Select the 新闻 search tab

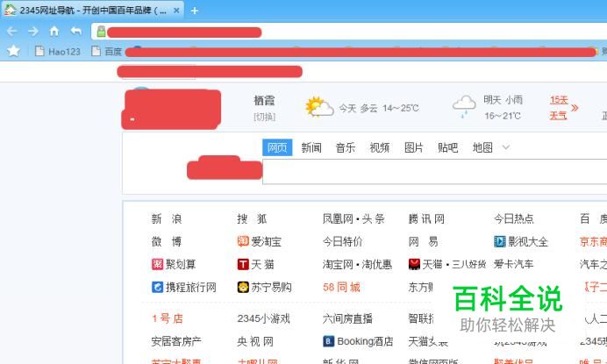[311, 147]
